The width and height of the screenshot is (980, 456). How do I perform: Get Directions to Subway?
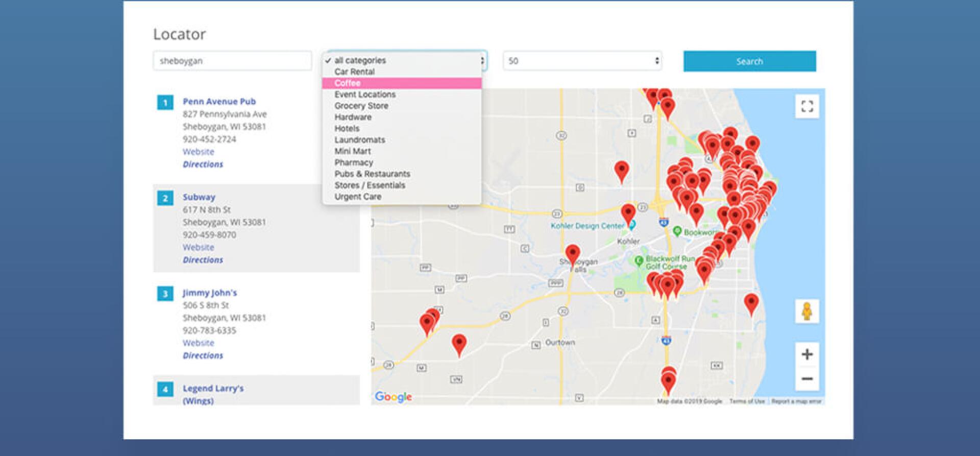click(x=203, y=260)
